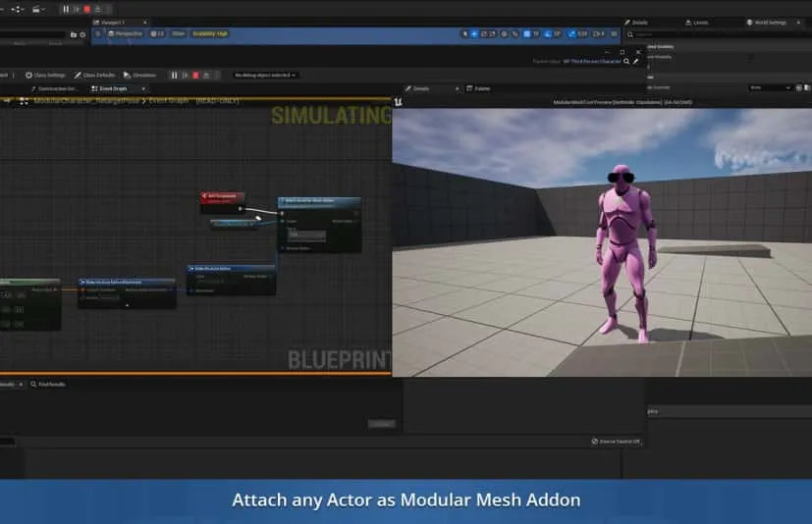
Task: Open the Find Results tab
Action: click(x=49, y=384)
